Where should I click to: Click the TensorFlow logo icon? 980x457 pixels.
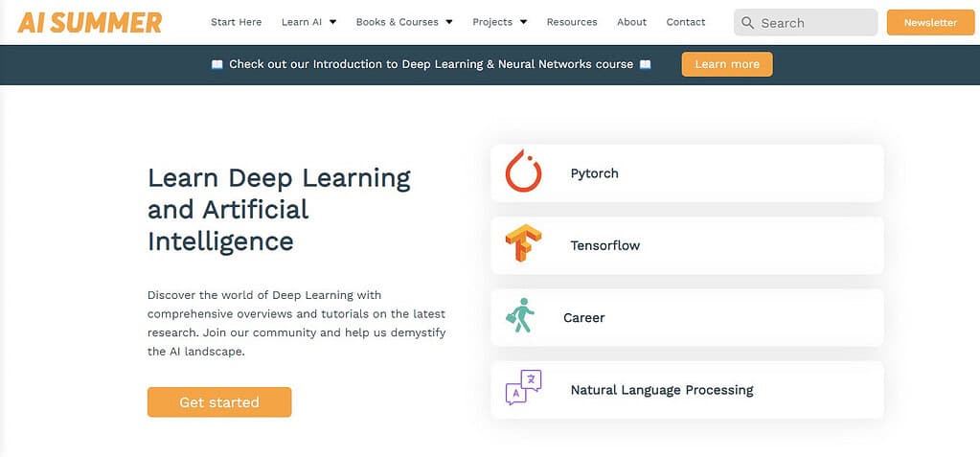[523, 242]
